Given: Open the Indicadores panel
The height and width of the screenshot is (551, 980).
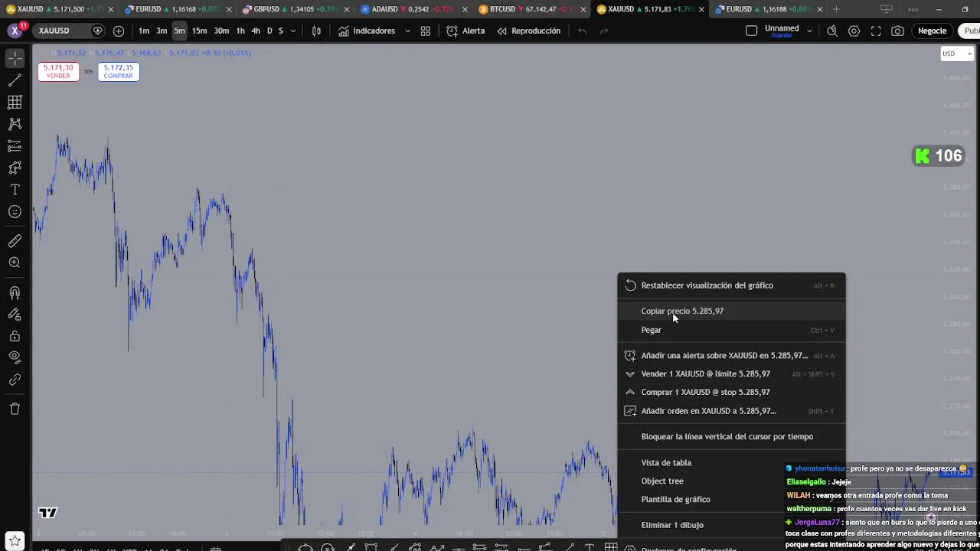Looking at the screenshot, I should [x=367, y=31].
